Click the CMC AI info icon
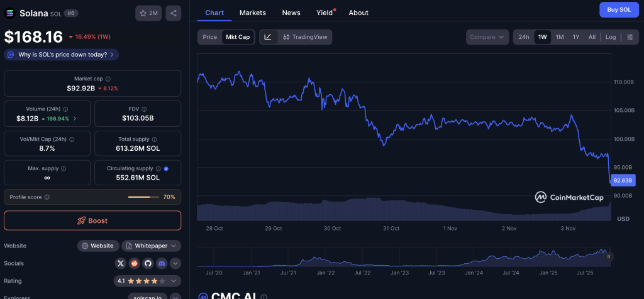Image resolution: width=644 pixels, height=299 pixels. [264, 297]
